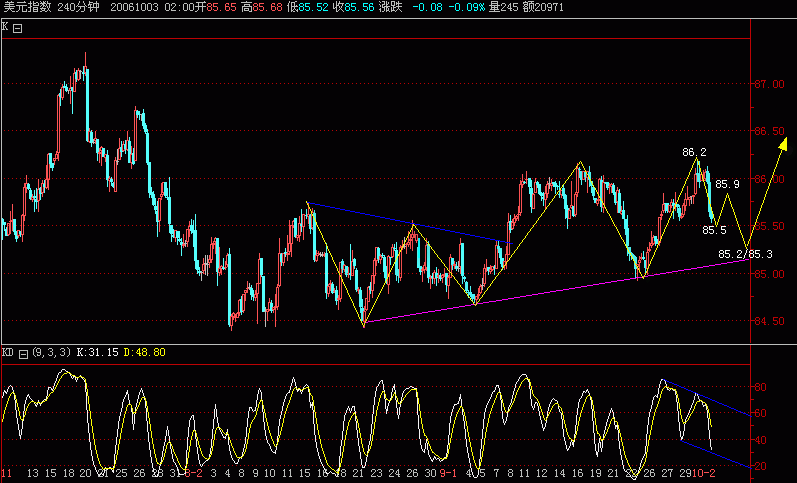The image size is (797, 483).
Task: Click the D:48.80 indicator value
Action: [x=144, y=352]
